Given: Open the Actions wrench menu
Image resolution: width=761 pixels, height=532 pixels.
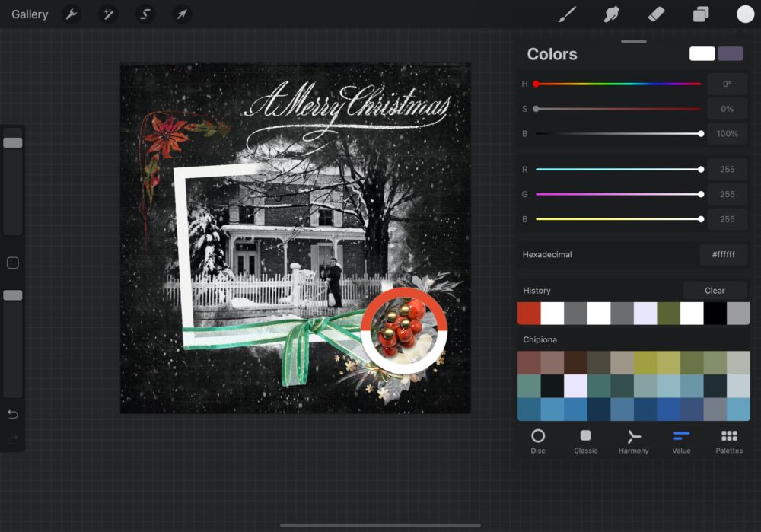Looking at the screenshot, I should click(x=72, y=14).
